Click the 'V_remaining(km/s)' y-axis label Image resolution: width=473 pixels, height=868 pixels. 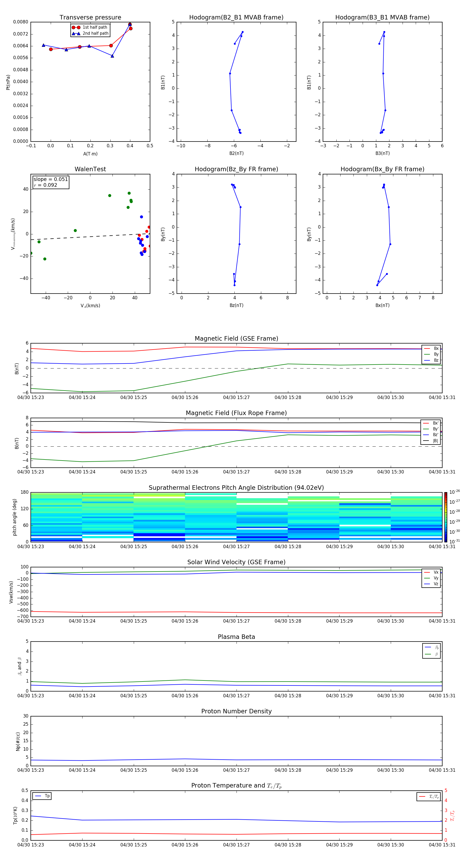[13, 234]
